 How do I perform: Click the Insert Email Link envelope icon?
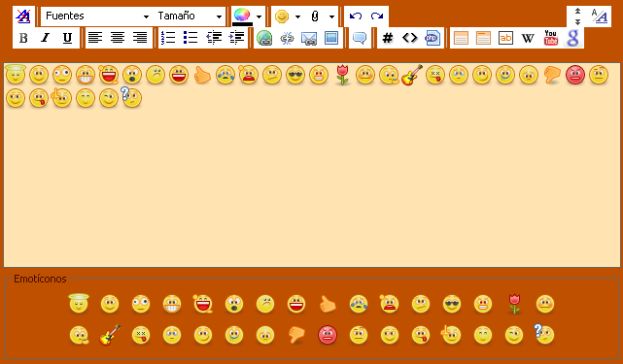pos(309,38)
